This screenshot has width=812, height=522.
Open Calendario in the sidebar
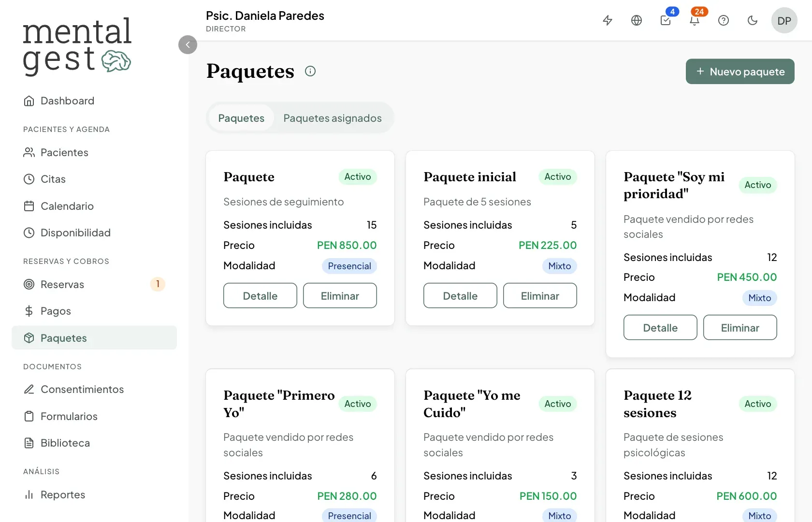tap(94, 206)
